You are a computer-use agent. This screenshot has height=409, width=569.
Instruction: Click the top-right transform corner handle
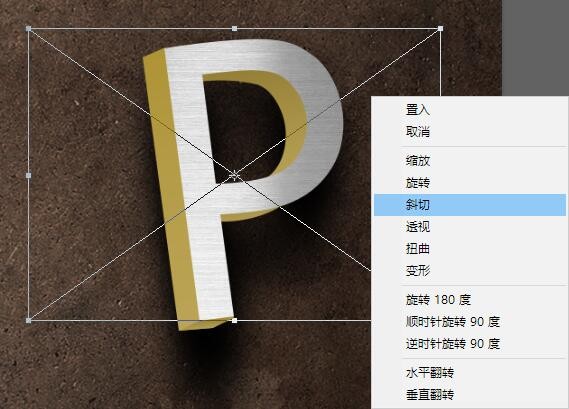coord(440,28)
